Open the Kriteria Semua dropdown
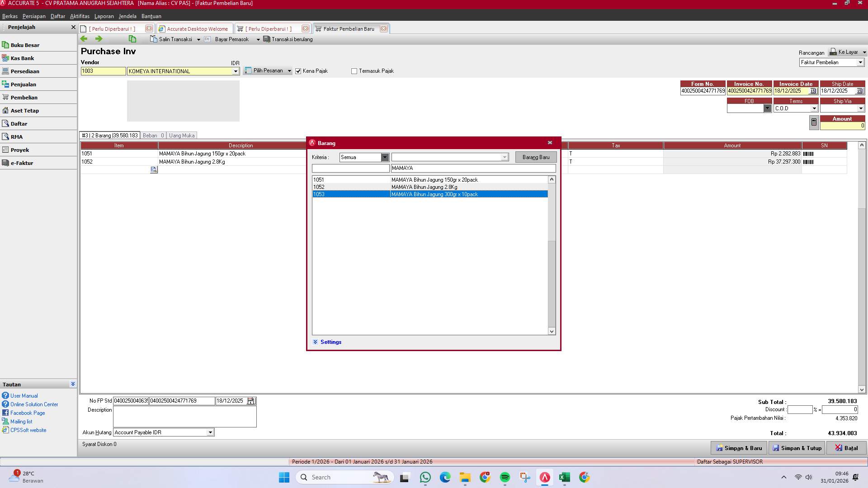 384,157
